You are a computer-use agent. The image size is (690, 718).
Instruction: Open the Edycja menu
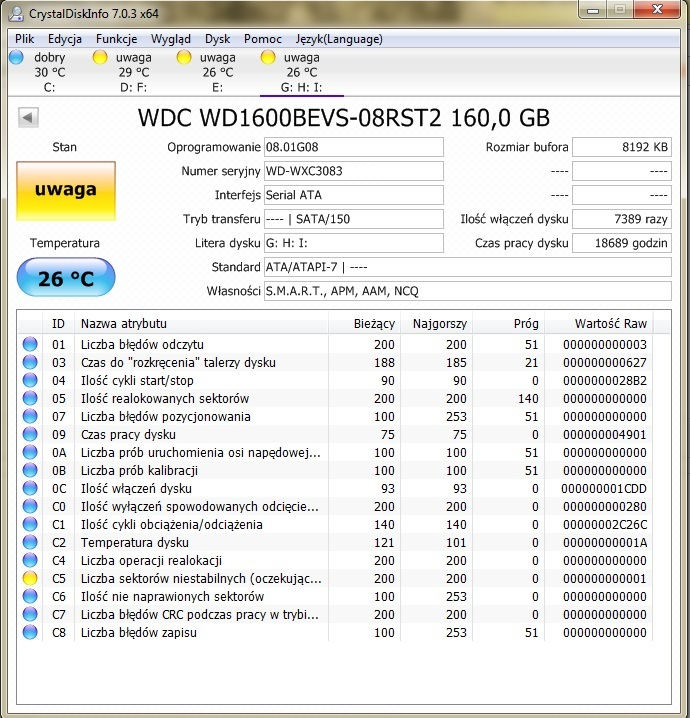[65, 39]
